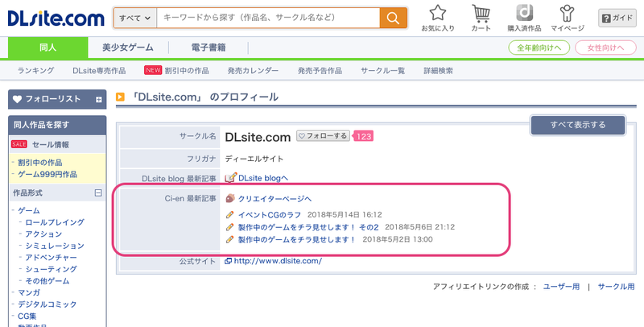
Task: Click pencil icon beside イベントCGのラフ
Action: tap(230, 214)
